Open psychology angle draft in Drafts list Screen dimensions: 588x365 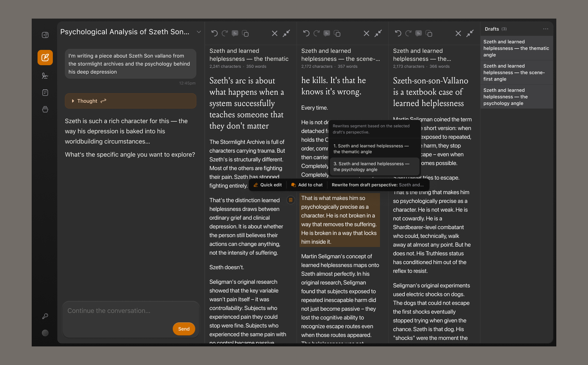tap(517, 97)
